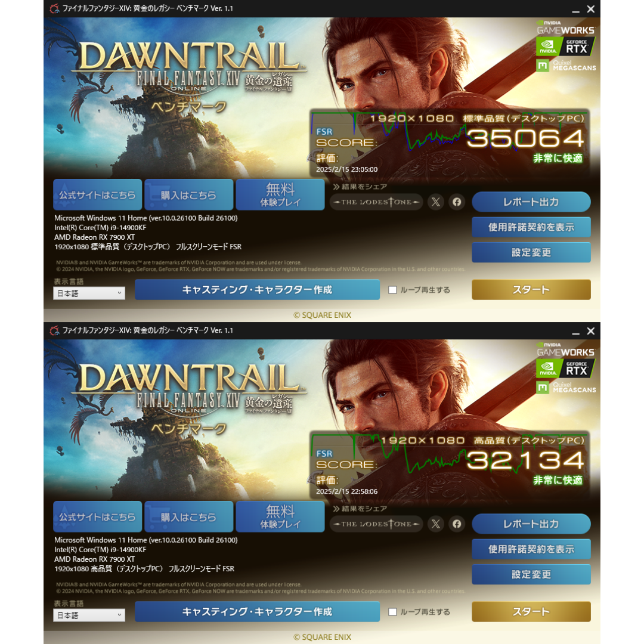Click 購入はこちら in bottom window
644x644 pixels.
click(188, 516)
